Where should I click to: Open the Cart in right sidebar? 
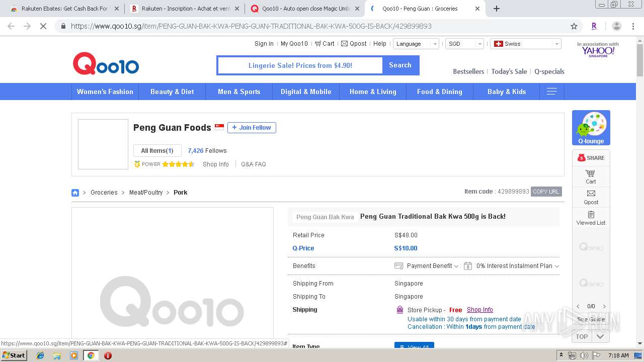point(591,176)
